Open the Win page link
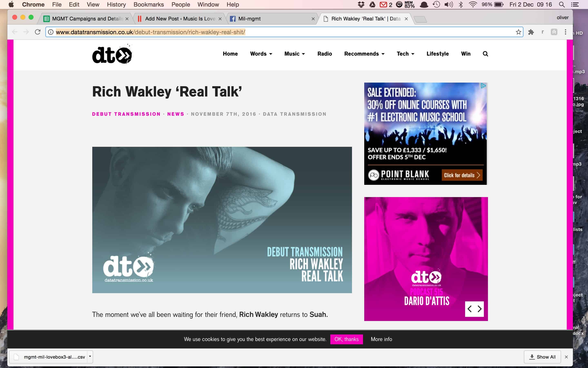Viewport: 588px width, 368px height. pos(465,54)
